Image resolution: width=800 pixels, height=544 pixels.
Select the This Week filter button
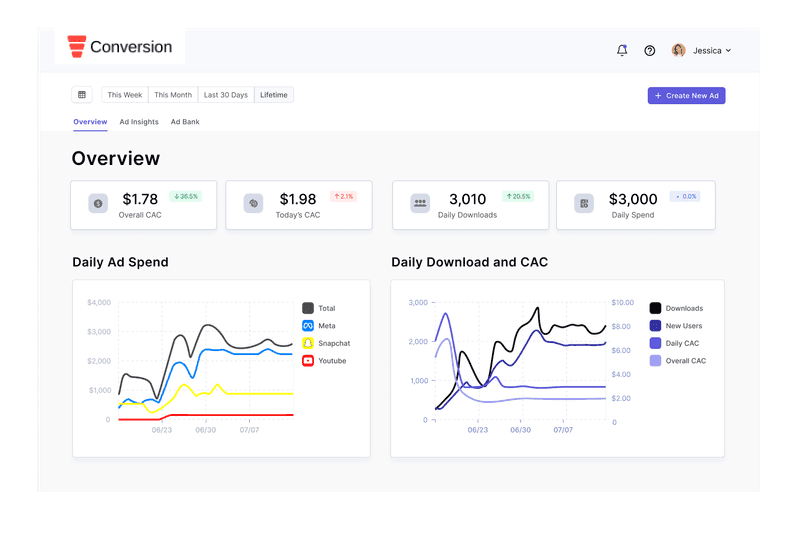pos(124,95)
